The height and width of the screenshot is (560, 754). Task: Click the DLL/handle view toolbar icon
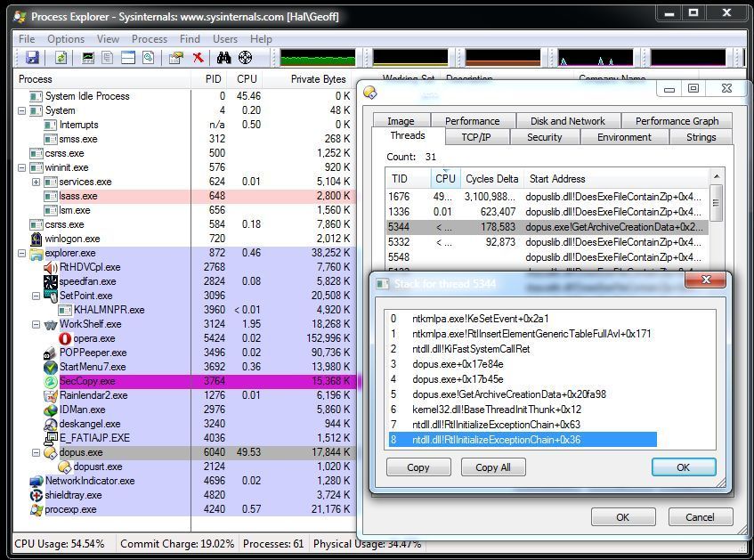point(149,58)
